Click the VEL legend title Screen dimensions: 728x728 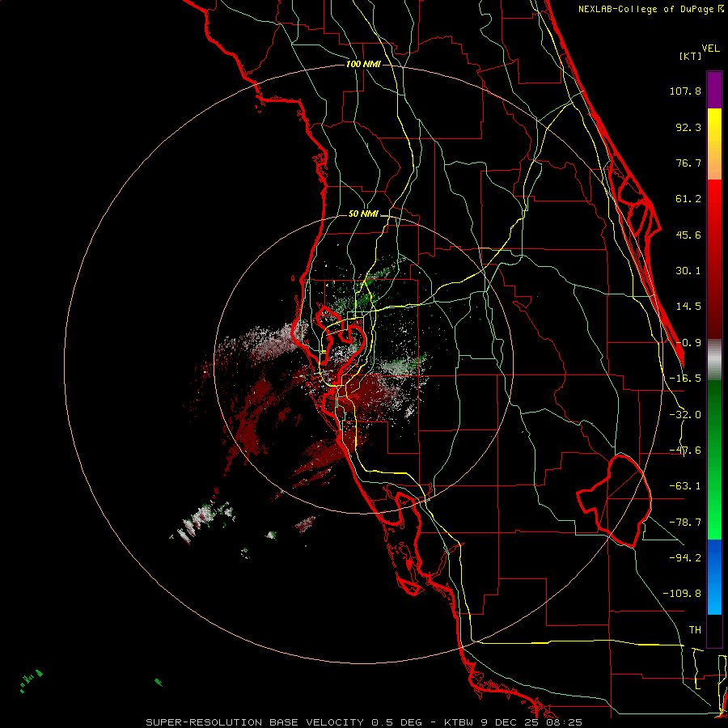(710, 49)
